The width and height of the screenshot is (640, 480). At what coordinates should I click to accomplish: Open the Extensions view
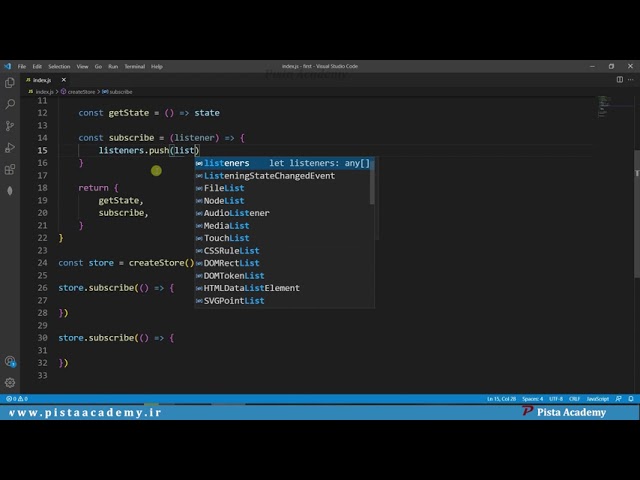pyautogui.click(x=10, y=169)
